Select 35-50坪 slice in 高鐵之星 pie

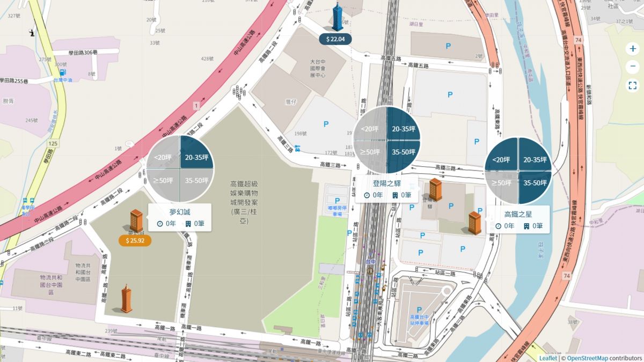coord(535,183)
